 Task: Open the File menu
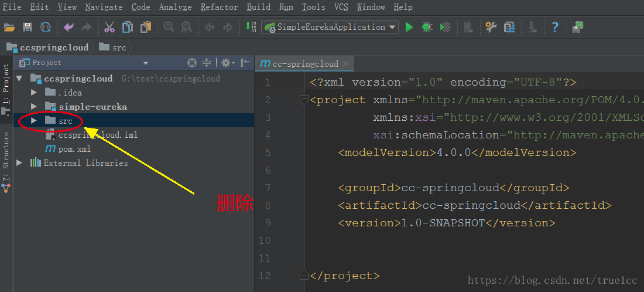[12, 7]
